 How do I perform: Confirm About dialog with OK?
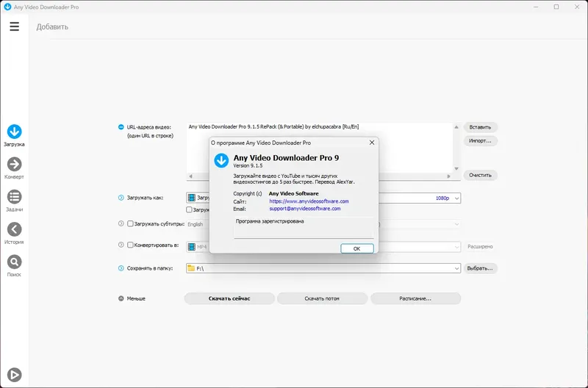pos(357,248)
